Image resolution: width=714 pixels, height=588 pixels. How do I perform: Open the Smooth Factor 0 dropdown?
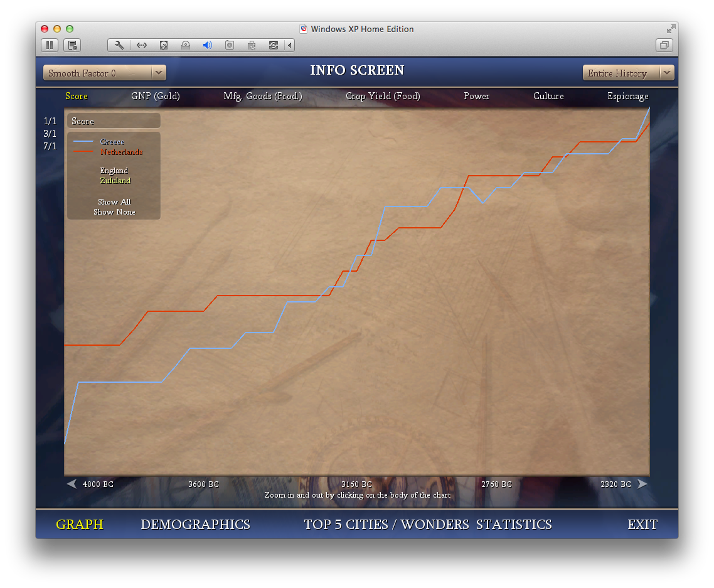point(105,73)
